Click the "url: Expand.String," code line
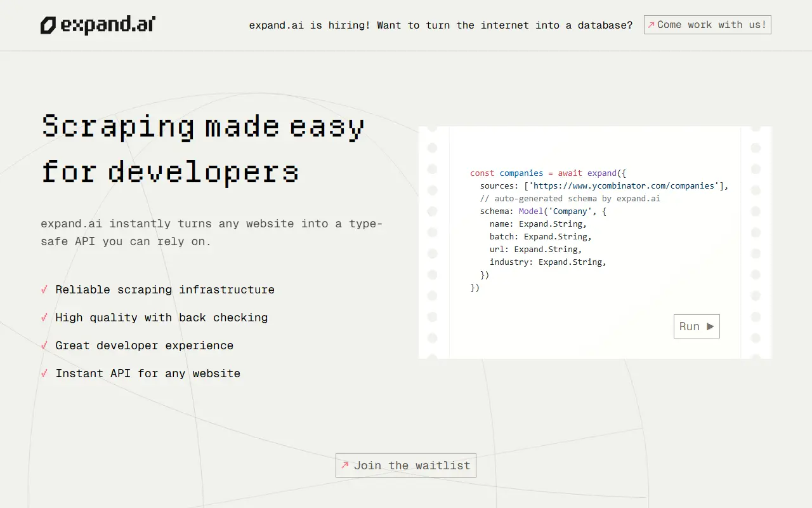The width and height of the screenshot is (812, 508). [536, 250]
